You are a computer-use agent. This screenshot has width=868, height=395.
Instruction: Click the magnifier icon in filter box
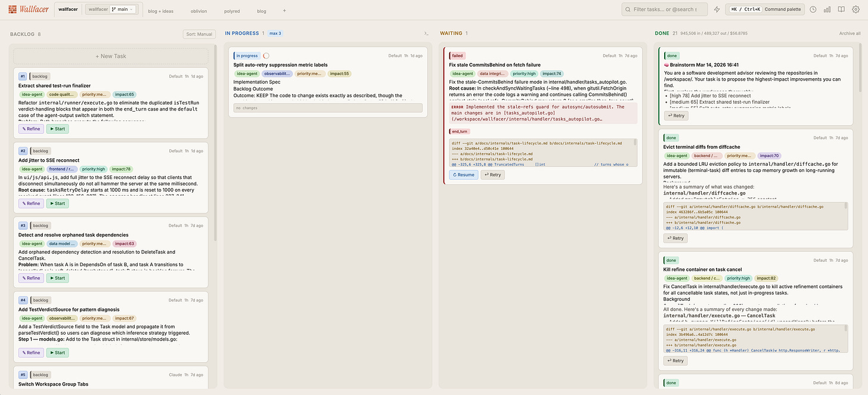pos(628,10)
